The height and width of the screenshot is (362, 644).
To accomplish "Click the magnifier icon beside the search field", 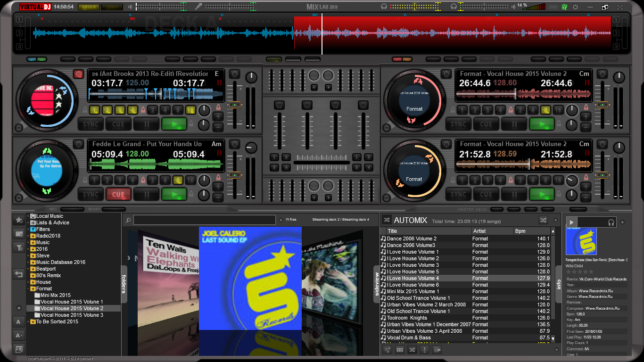I will 128,220.
